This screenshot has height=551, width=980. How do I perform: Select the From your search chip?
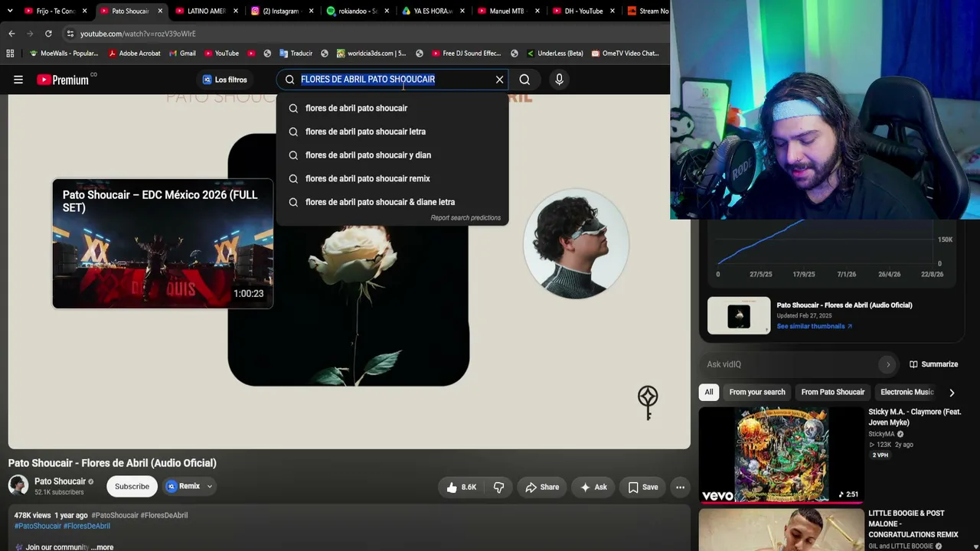(757, 393)
